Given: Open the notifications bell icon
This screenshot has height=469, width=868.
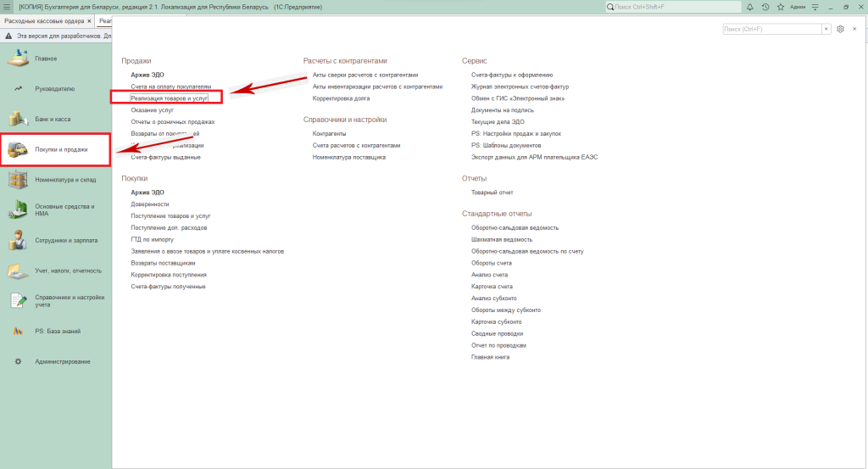Looking at the screenshot, I should [x=750, y=7].
